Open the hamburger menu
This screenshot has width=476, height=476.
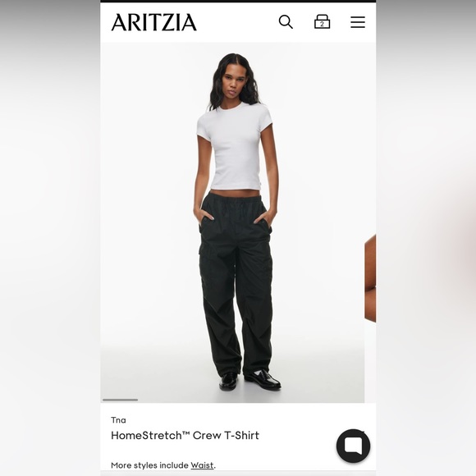click(358, 22)
